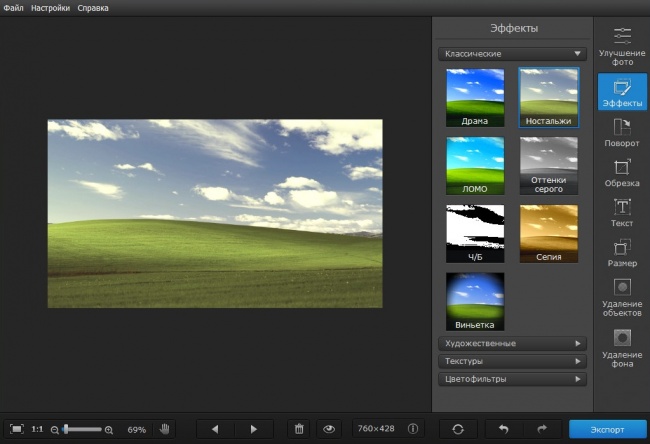The image size is (650, 444).
Task: Open the Удаление фона tool
Action: coord(622,348)
